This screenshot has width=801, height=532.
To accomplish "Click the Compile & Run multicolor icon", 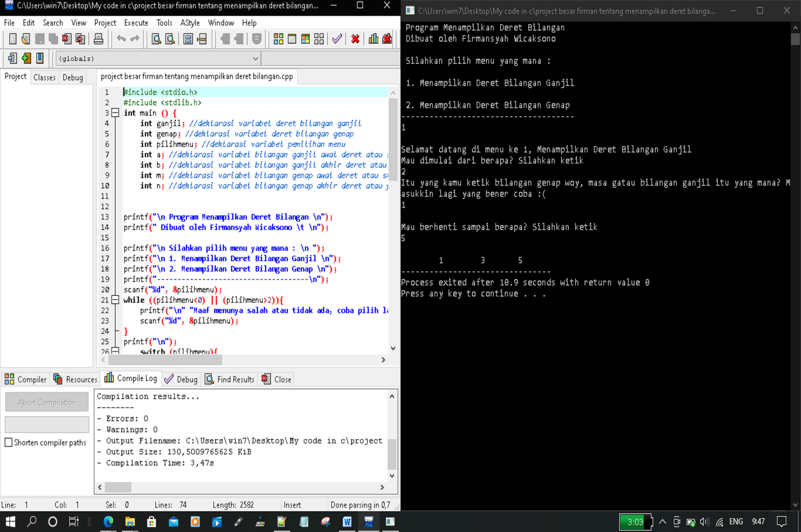I will 305,39.
